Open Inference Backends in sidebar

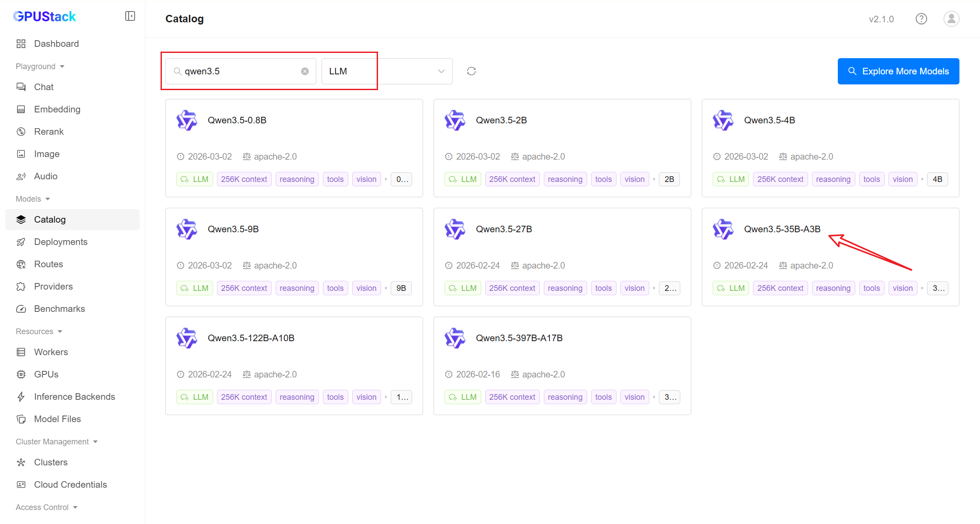74,397
